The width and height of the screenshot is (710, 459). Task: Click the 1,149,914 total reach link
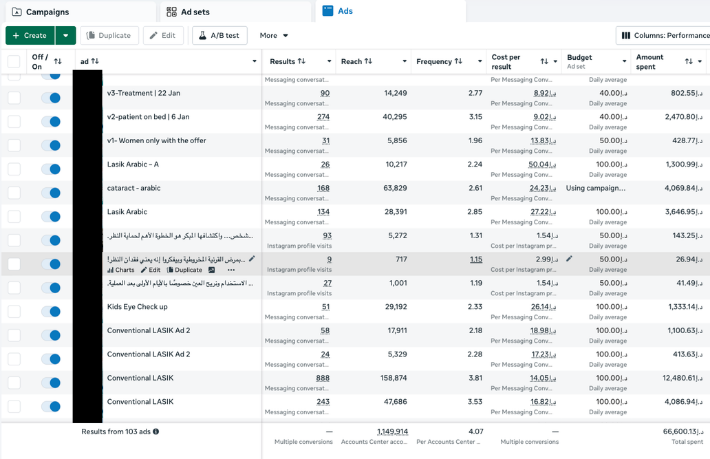point(392,432)
